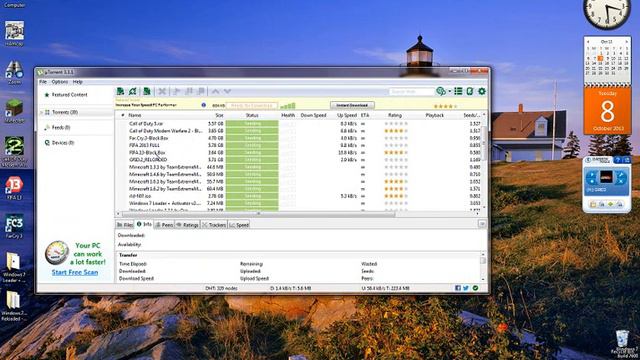Click the blue info icon in ad bar

click(204, 105)
